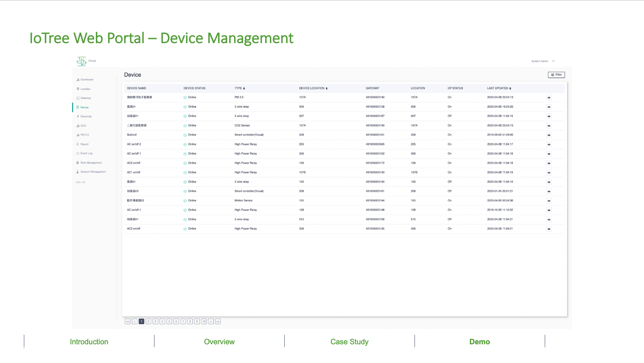
Task: Click GATEWAY column header
Action: coord(373,88)
